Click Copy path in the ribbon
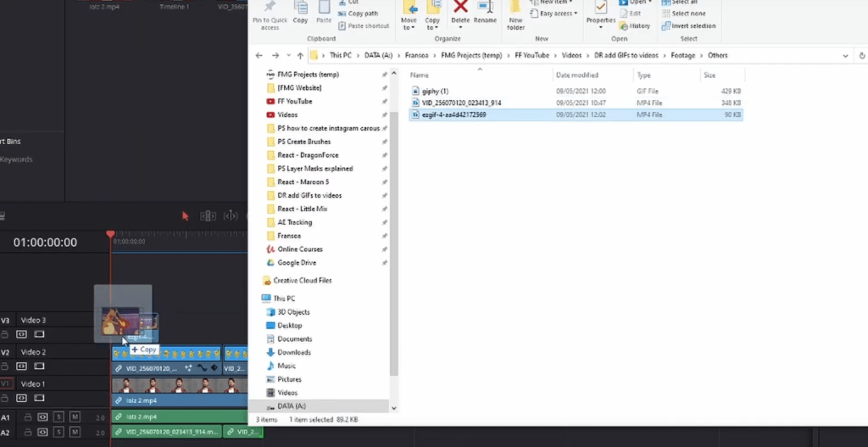The width and height of the screenshot is (868, 447). (358, 14)
